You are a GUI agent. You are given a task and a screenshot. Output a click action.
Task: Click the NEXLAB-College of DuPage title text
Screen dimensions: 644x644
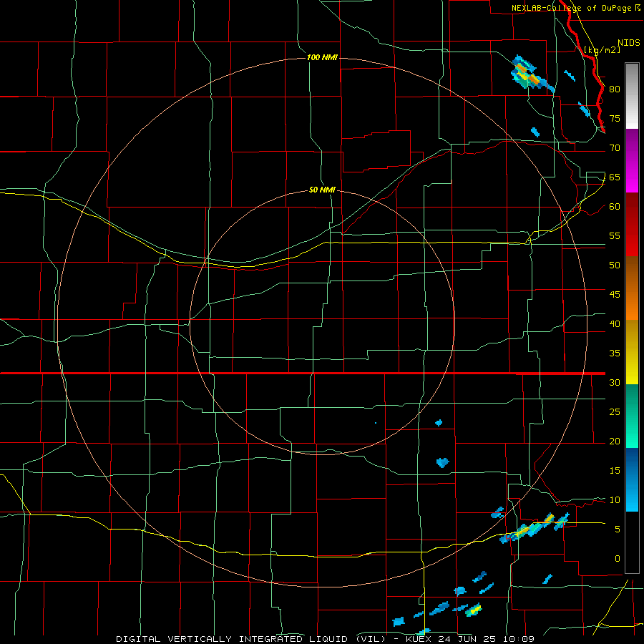(571, 8)
